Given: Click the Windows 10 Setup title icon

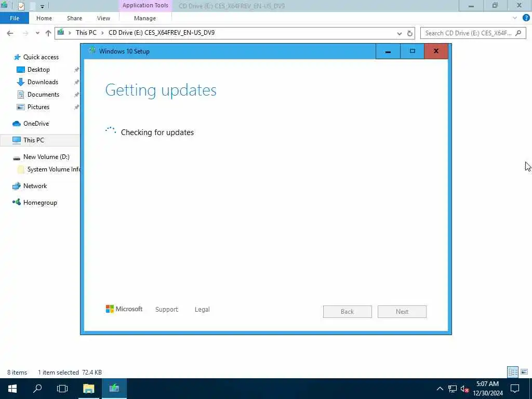Looking at the screenshot, I should 91,51.
